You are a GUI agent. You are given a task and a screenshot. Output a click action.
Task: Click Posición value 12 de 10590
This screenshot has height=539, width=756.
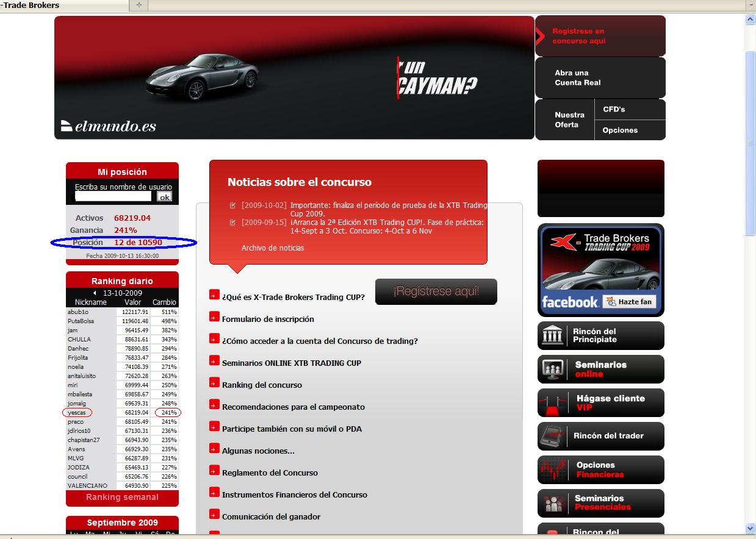[x=138, y=243]
